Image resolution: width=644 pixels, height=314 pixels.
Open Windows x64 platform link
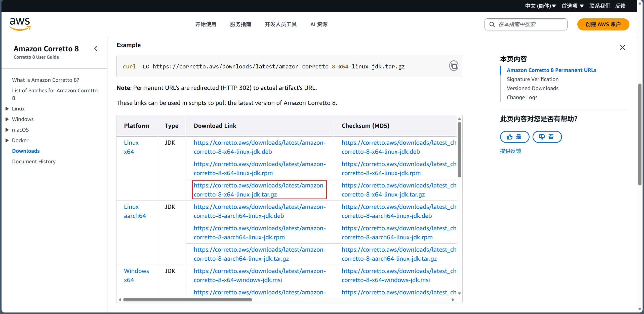pyautogui.click(x=136, y=276)
